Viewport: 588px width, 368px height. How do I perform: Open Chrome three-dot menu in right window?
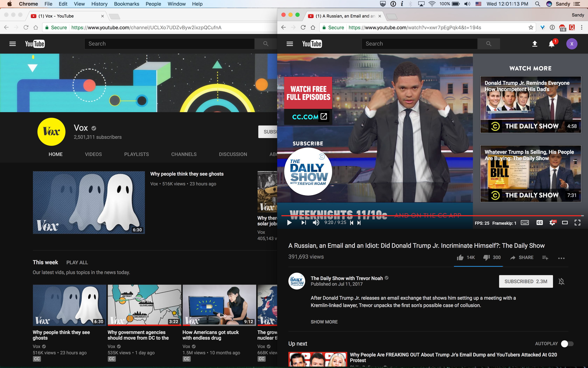tap(582, 28)
